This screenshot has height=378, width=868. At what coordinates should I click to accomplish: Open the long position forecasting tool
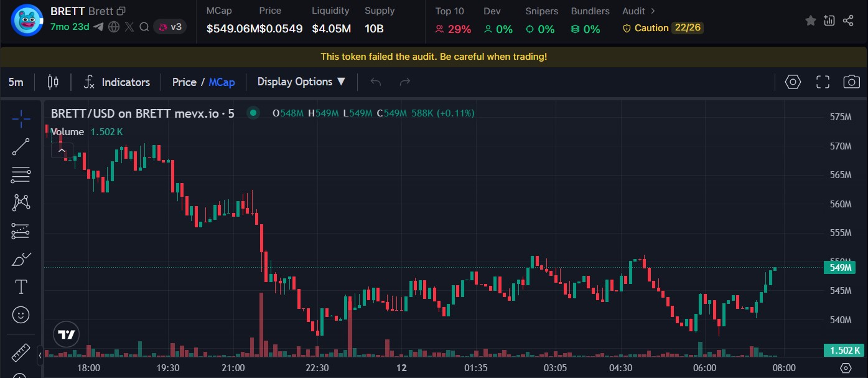coord(21,231)
